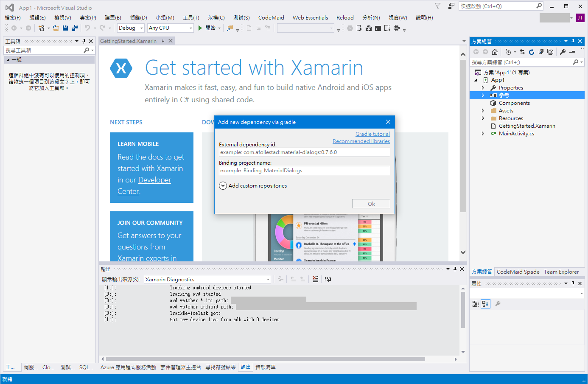Switch to CodeMaid Spade tab
The width and height of the screenshot is (588, 384).
[x=518, y=272]
